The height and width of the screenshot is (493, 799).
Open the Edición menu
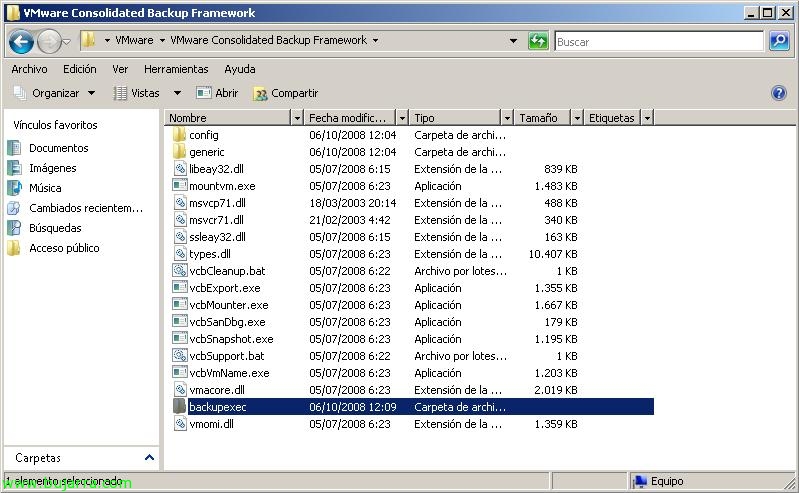tap(79, 69)
